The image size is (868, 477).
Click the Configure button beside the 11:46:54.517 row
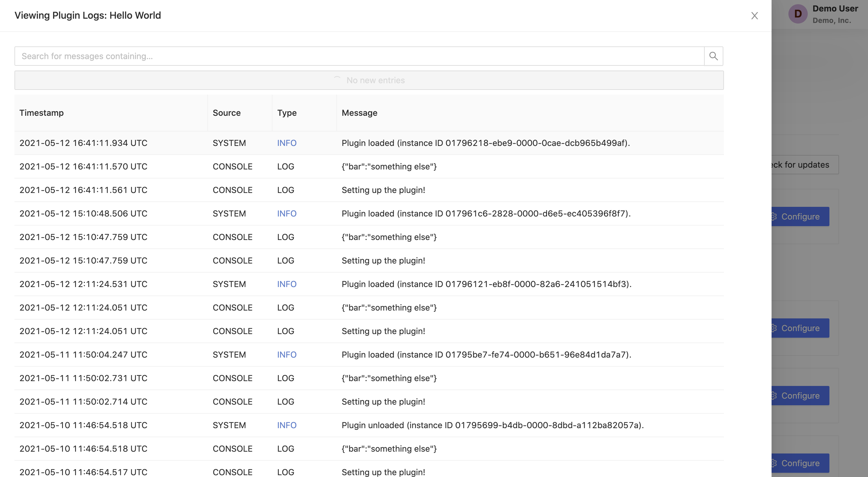click(800, 463)
